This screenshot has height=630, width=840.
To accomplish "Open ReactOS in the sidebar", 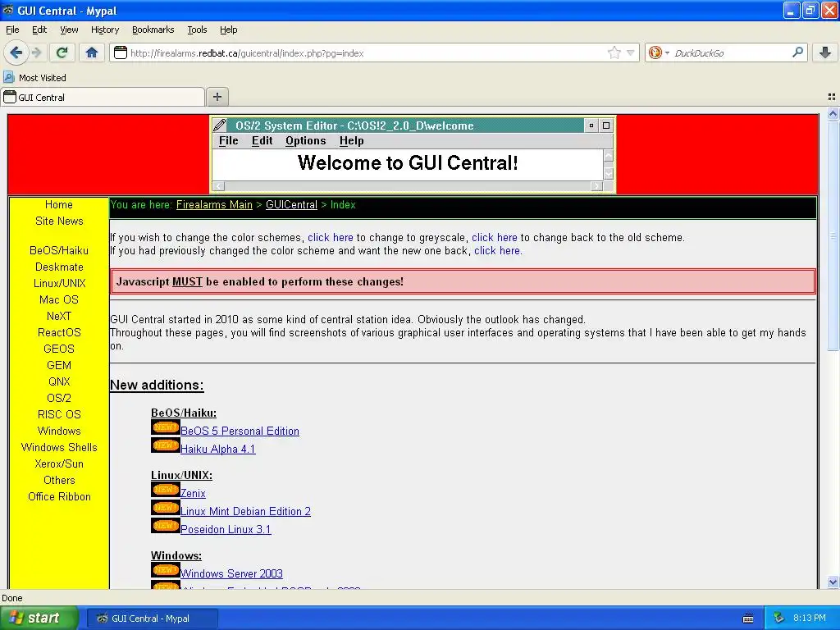I will coord(59,332).
